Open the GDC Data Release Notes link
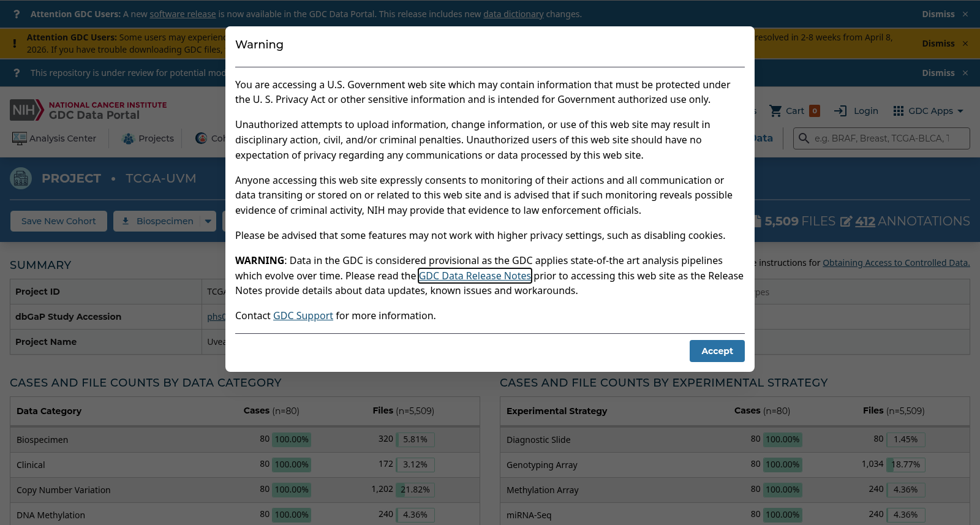The height and width of the screenshot is (525, 980). tap(475, 276)
